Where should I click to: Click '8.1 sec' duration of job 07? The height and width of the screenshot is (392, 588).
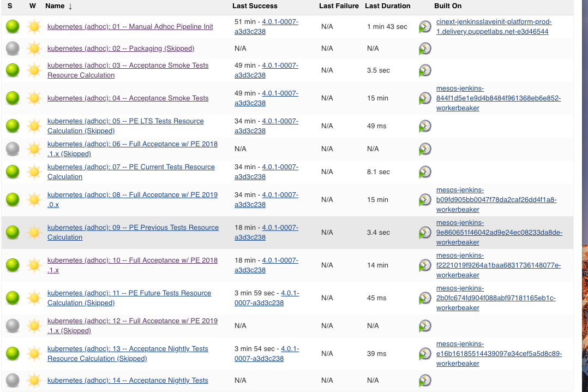point(379,171)
